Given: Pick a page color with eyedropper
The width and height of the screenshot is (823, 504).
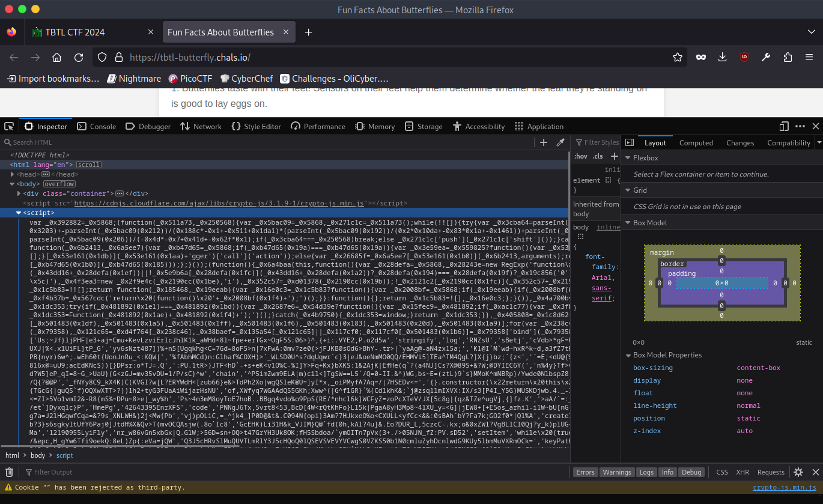Looking at the screenshot, I should tap(560, 142).
